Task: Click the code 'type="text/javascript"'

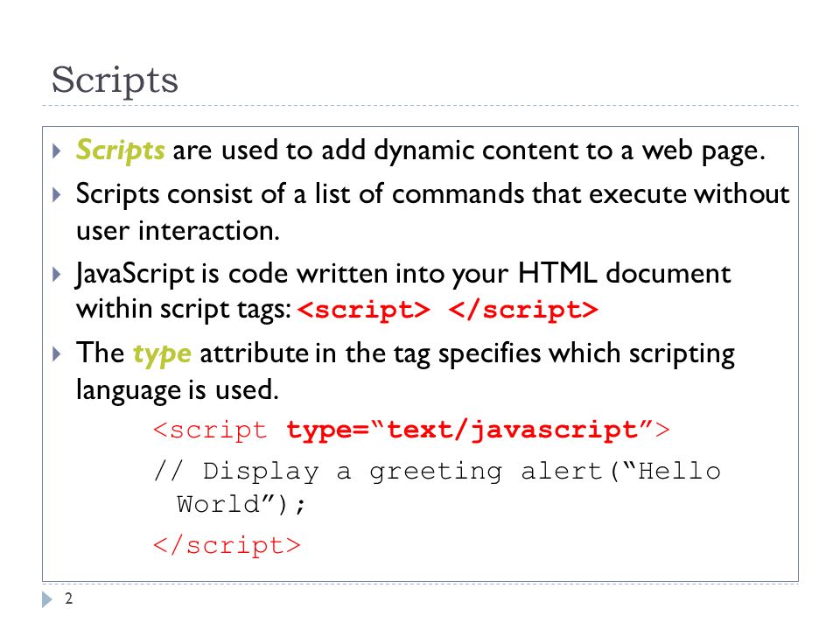Action: pyautogui.click(x=471, y=430)
